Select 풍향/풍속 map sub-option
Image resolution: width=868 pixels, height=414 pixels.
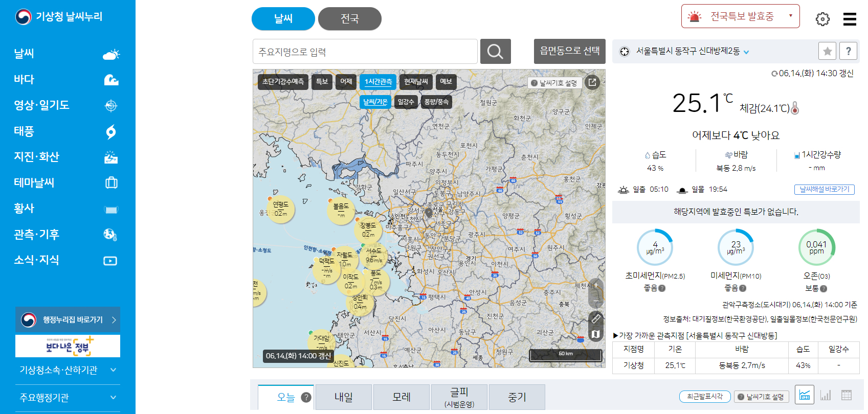tap(436, 102)
